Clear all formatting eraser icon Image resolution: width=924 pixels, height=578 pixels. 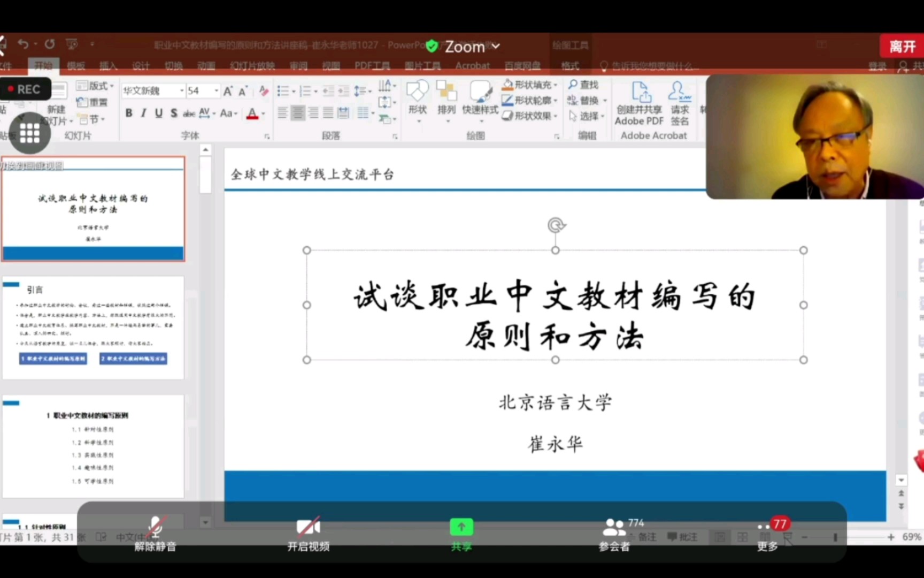(264, 91)
